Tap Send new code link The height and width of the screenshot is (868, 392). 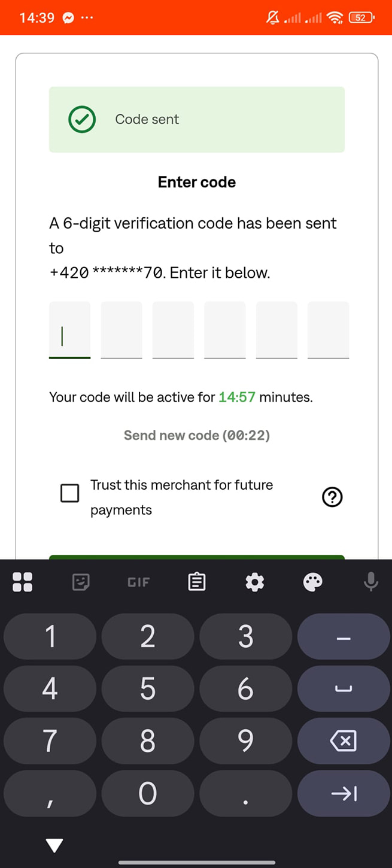196,435
